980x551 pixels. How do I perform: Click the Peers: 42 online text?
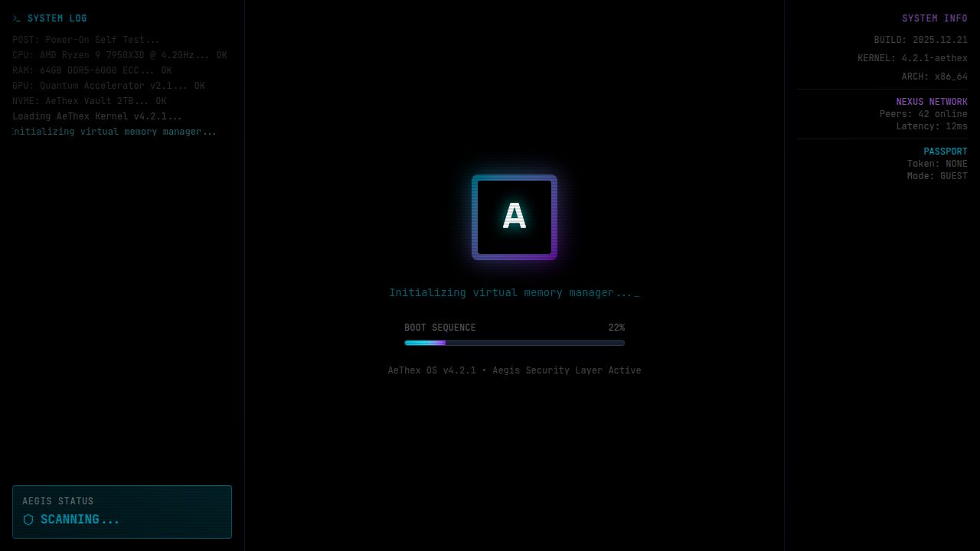pos(923,114)
